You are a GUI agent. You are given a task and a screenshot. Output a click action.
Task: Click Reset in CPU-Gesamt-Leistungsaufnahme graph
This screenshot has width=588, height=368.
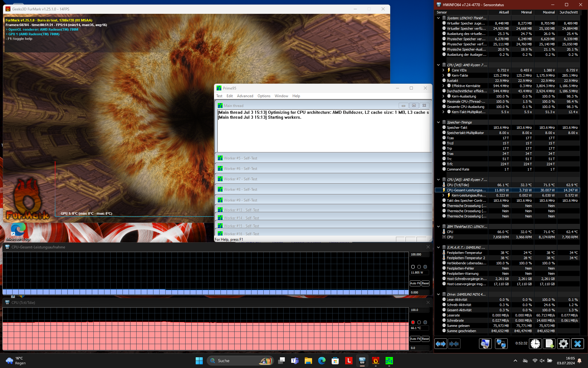point(425,283)
